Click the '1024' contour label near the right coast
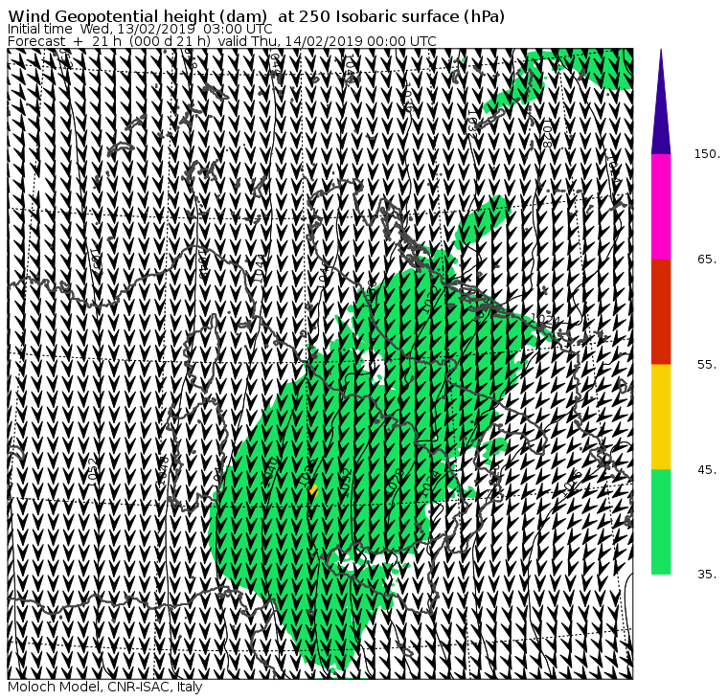The height and width of the screenshot is (700, 728). click(545, 319)
